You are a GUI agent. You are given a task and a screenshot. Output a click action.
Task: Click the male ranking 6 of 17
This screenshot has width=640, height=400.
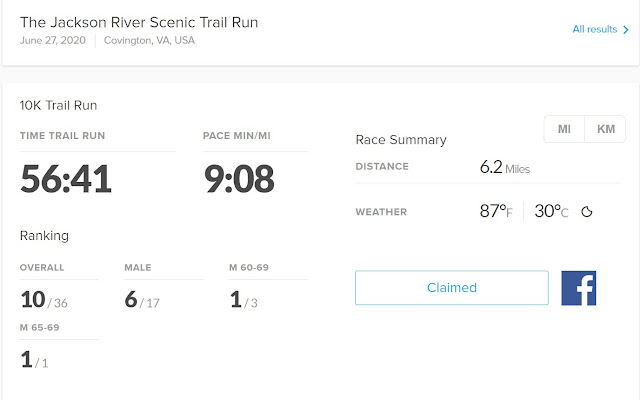tap(141, 299)
